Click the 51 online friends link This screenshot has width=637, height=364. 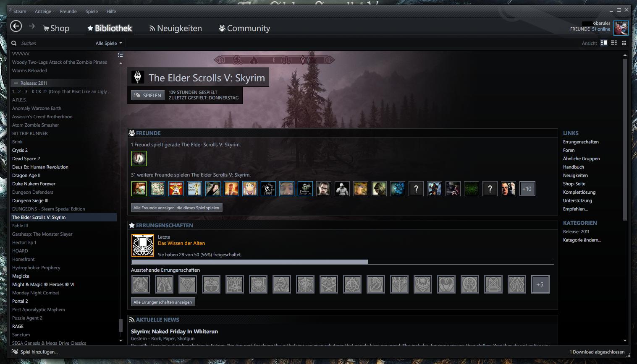coord(601,29)
